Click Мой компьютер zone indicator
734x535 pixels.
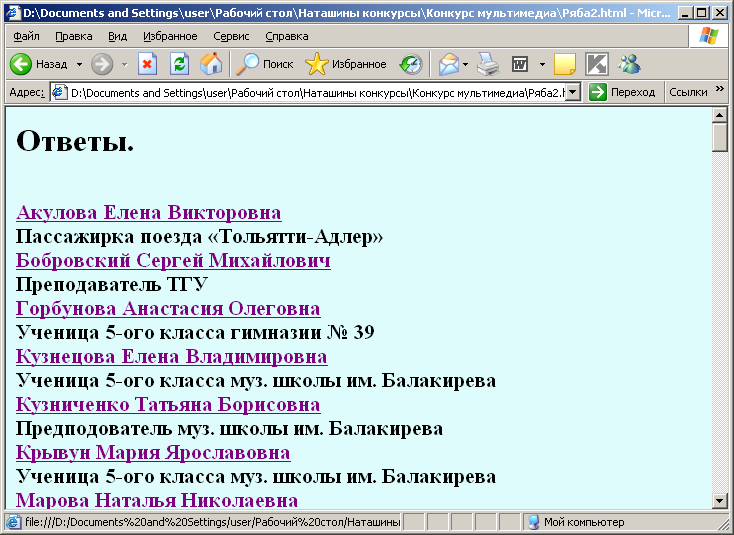(576, 522)
